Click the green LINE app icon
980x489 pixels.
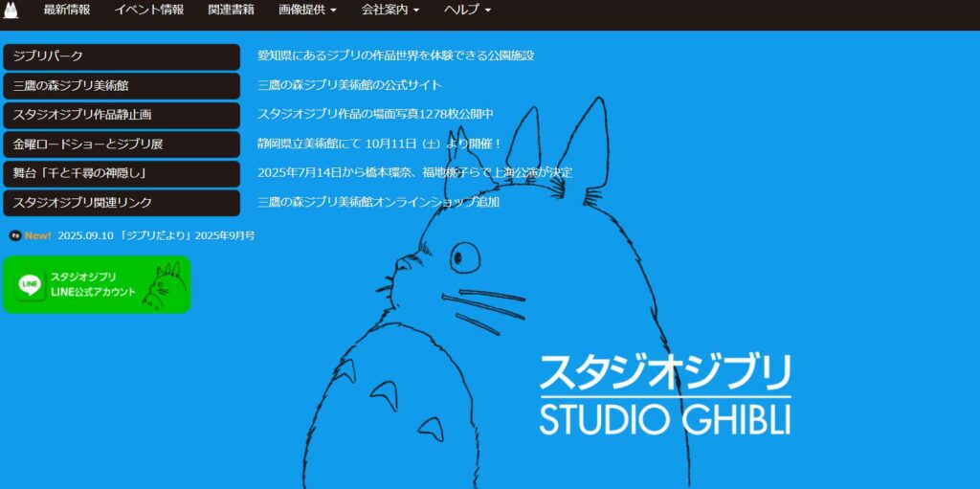click(x=30, y=284)
